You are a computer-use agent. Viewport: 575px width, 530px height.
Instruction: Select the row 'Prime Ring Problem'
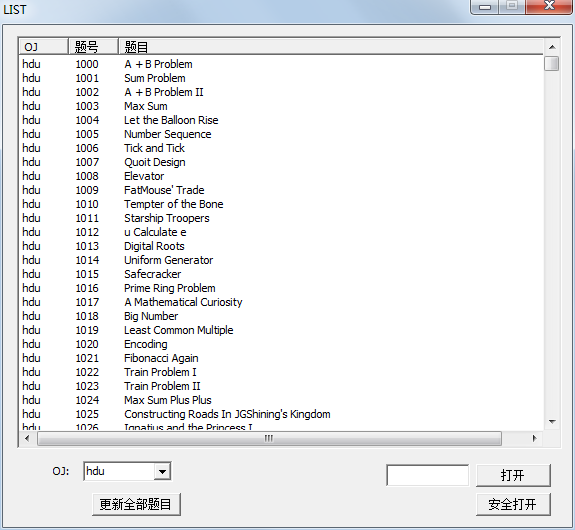[x=281, y=288]
